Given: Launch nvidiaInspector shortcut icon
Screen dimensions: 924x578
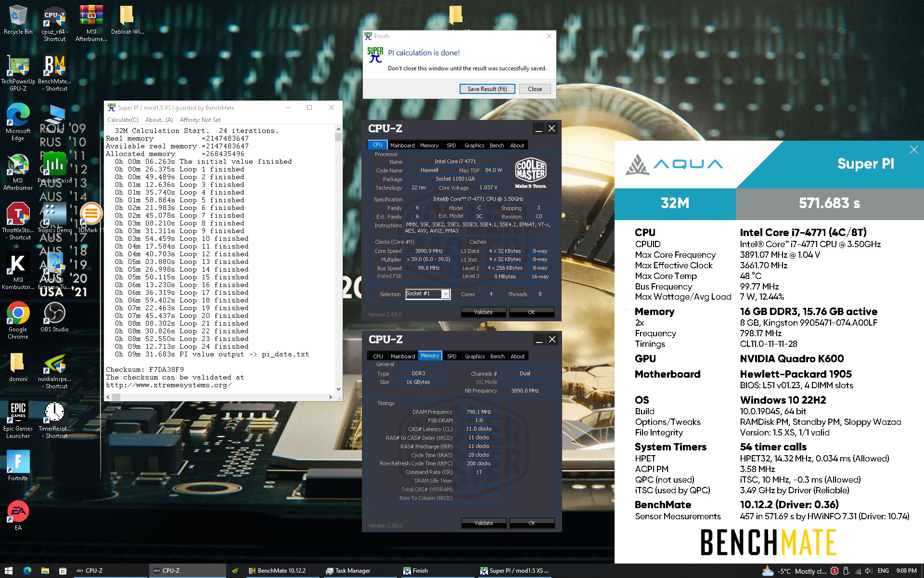Looking at the screenshot, I should 54,371.
